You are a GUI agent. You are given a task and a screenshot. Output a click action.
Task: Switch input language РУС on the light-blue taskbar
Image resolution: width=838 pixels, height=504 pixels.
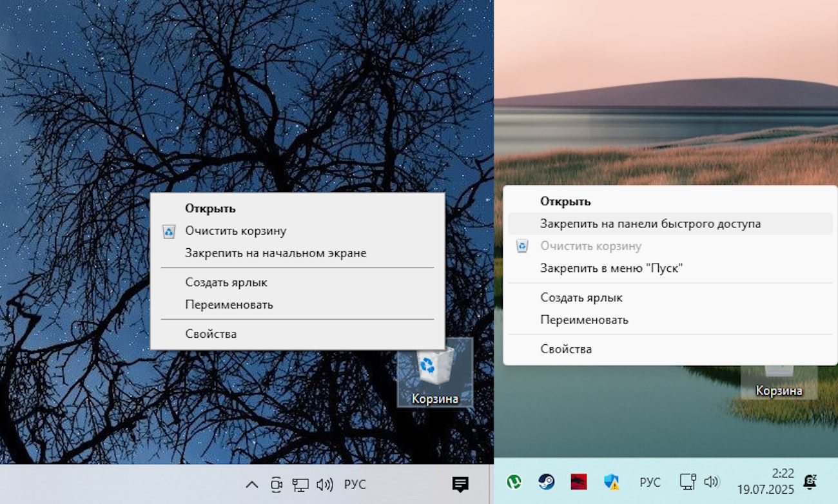(x=650, y=482)
